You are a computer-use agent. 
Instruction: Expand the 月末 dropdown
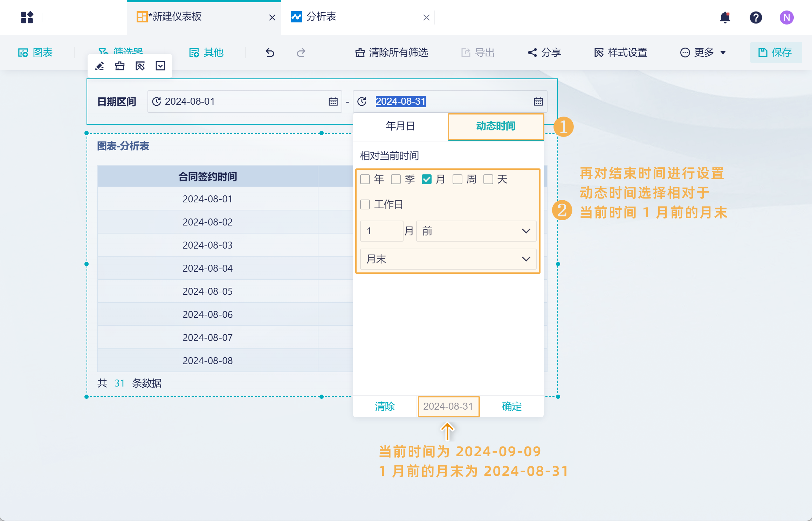coord(448,259)
